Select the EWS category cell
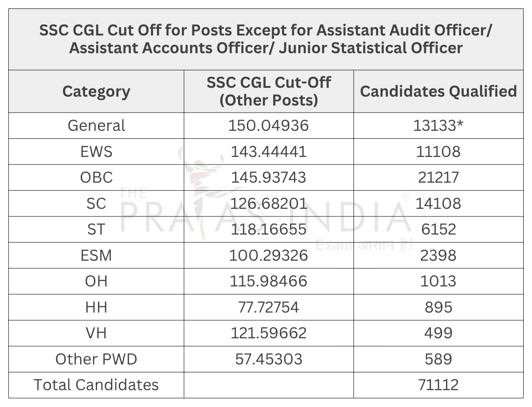The width and height of the screenshot is (532, 407). [96, 152]
